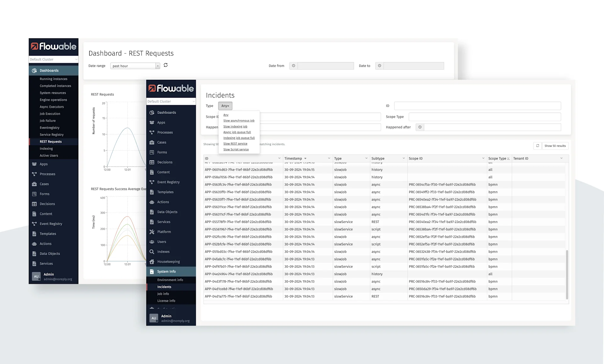The width and height of the screenshot is (604, 364).
Task: Choose Slow REST service option
Action: click(x=235, y=144)
